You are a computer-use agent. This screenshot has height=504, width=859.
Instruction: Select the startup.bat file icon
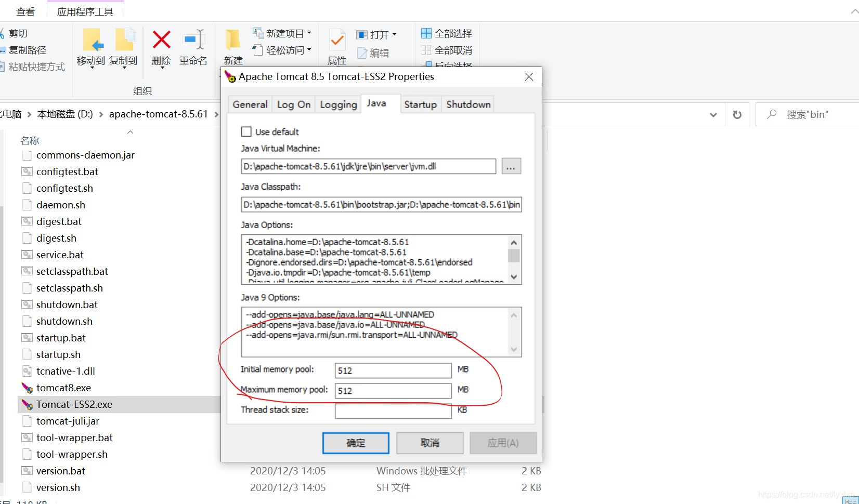(x=27, y=338)
